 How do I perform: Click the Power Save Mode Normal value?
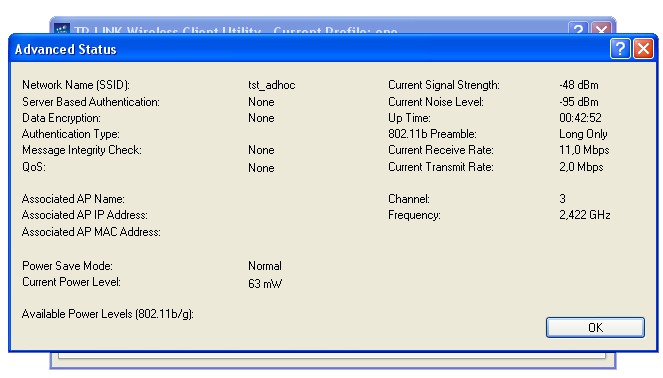pos(265,266)
